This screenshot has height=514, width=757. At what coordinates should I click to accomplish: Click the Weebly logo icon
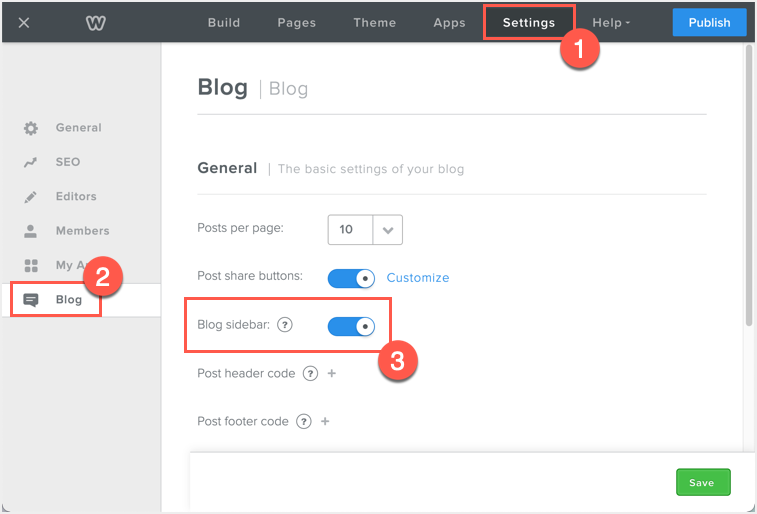point(96,22)
